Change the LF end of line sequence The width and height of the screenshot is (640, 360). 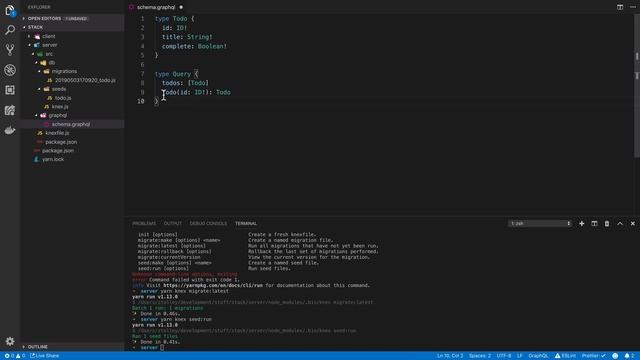tap(520, 356)
